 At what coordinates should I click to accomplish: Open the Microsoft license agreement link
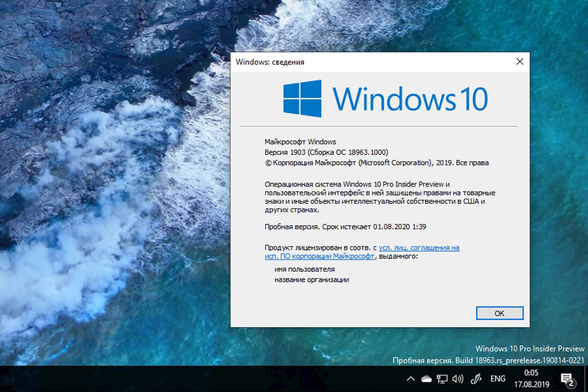419,247
